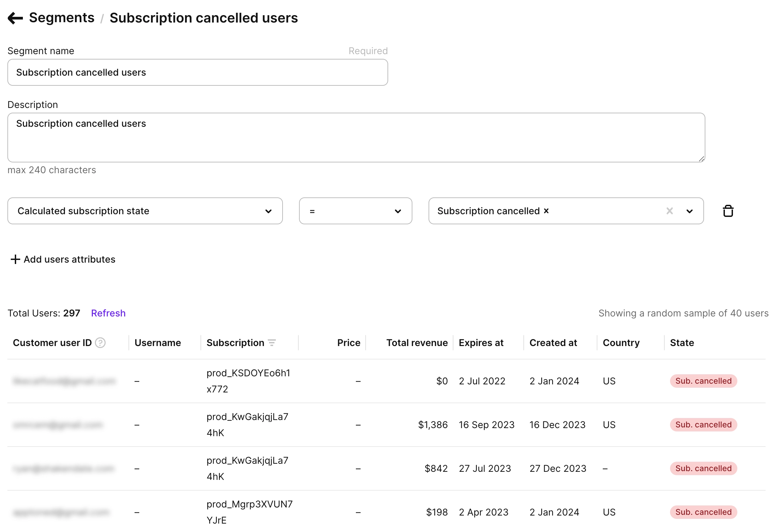Click Refresh link next to Total Users
775x532 pixels.
coord(108,313)
